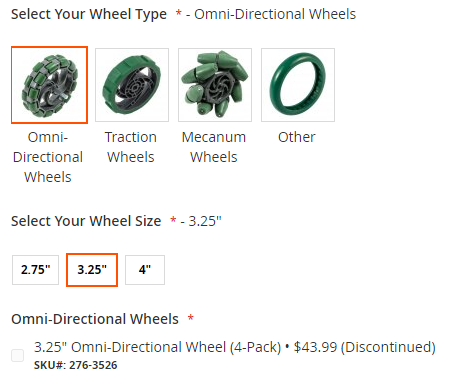Click the bold 'Omni-Directional Wheels' section heading
Viewport: 458px width, 389px height.
[95, 319]
